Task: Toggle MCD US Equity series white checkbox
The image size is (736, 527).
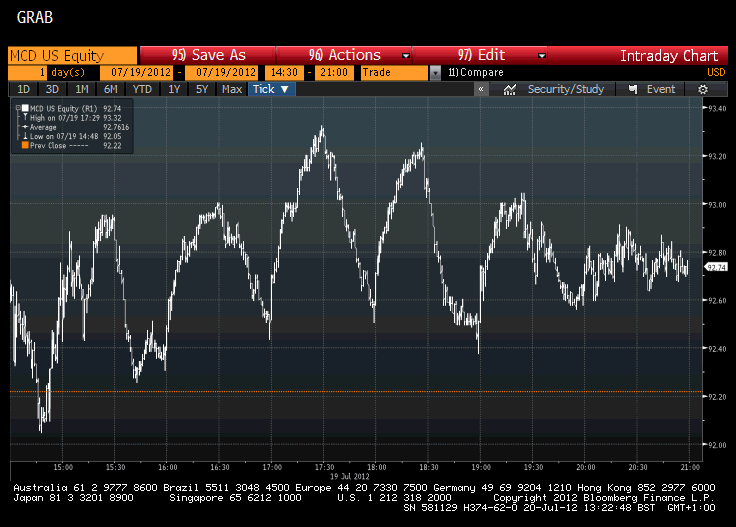Action: point(25,108)
